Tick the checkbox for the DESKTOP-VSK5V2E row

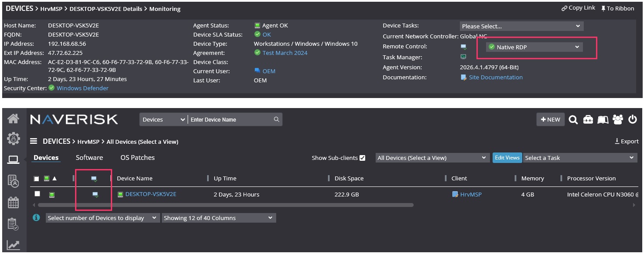(x=38, y=194)
